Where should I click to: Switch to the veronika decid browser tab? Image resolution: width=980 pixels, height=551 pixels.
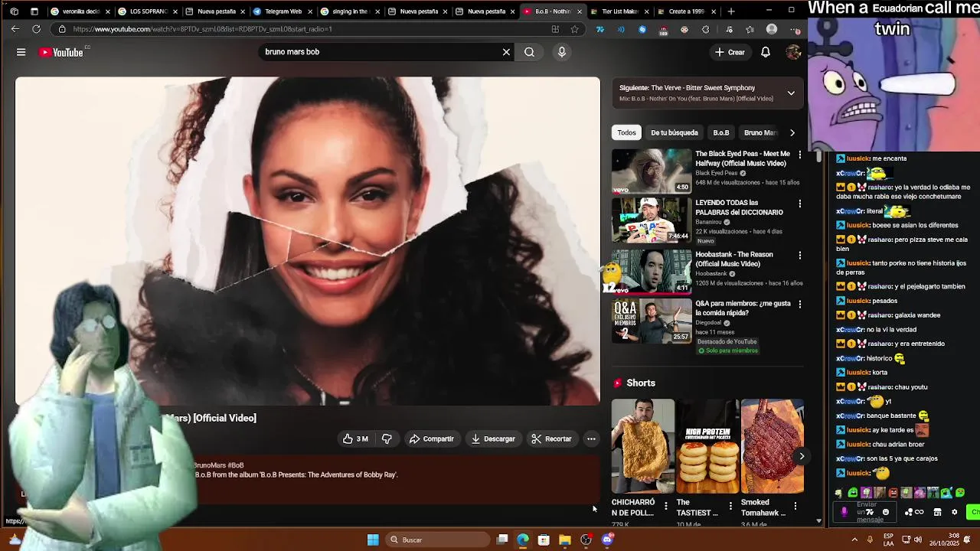[80, 11]
